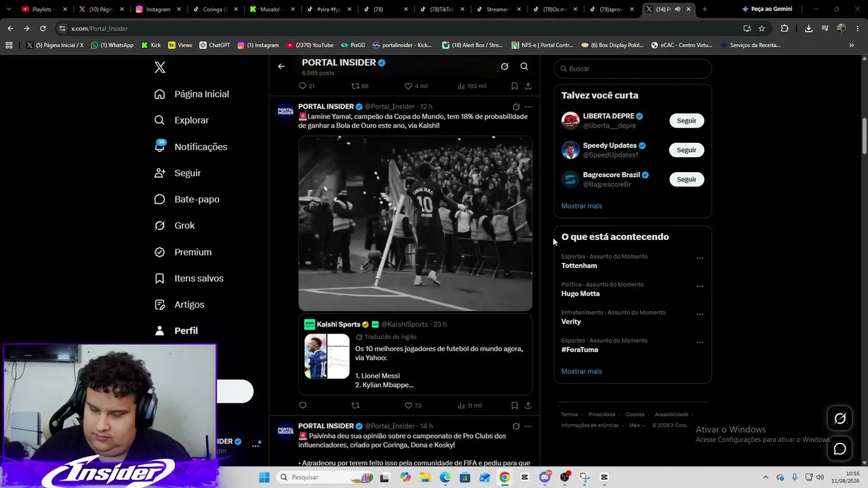
Task: Open the Windows Start menu
Action: pos(264,477)
